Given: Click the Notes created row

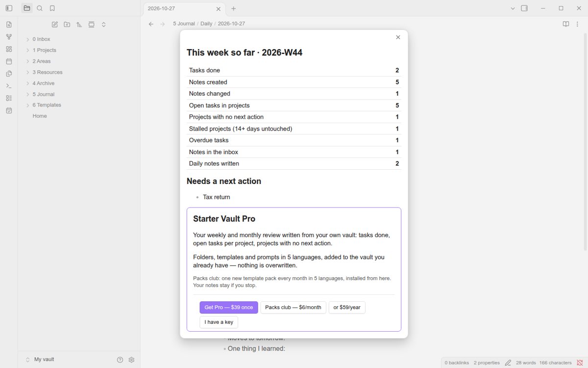Looking at the screenshot, I should pyautogui.click(x=294, y=82).
